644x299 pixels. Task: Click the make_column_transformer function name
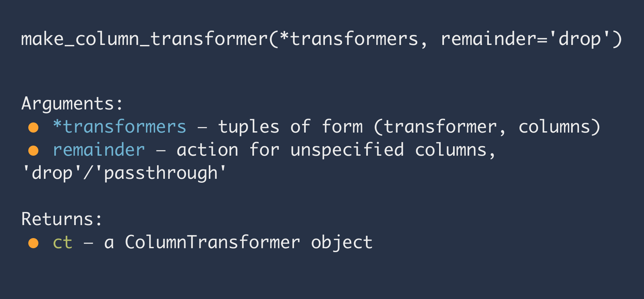point(144,39)
